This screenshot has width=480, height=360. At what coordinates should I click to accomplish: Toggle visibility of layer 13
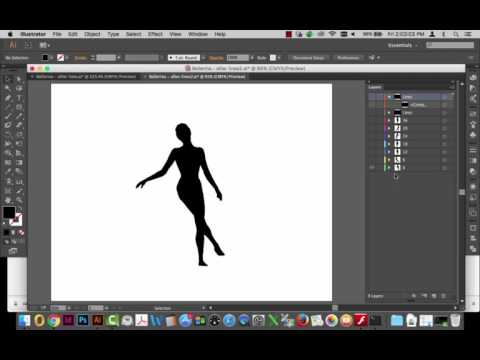pyautogui.click(x=372, y=144)
